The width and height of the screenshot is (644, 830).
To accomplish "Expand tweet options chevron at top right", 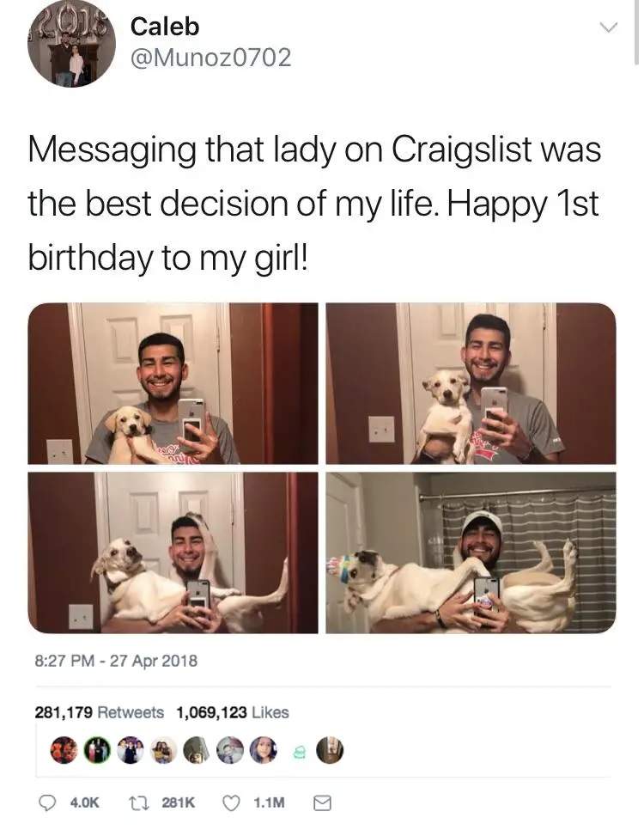I will pos(608,27).
